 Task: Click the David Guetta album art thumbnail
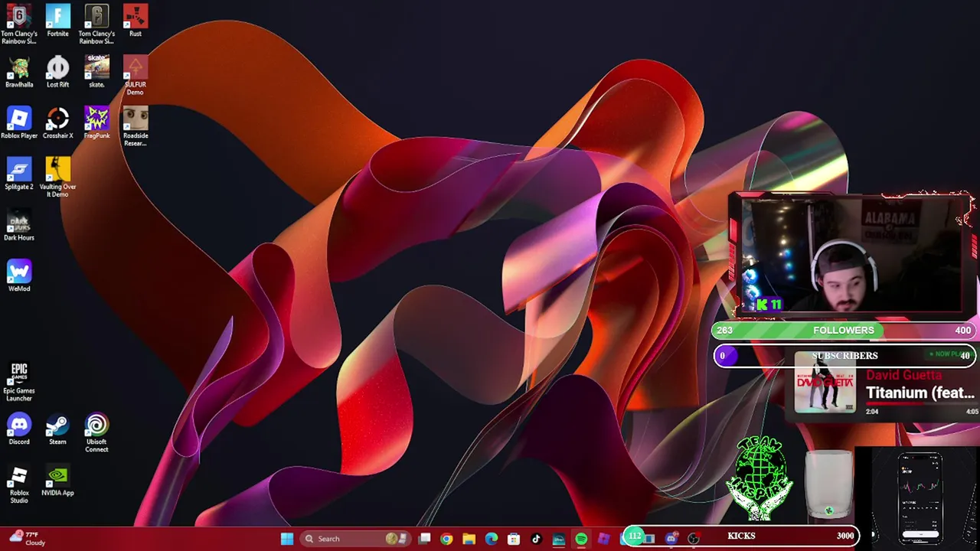coord(825,382)
